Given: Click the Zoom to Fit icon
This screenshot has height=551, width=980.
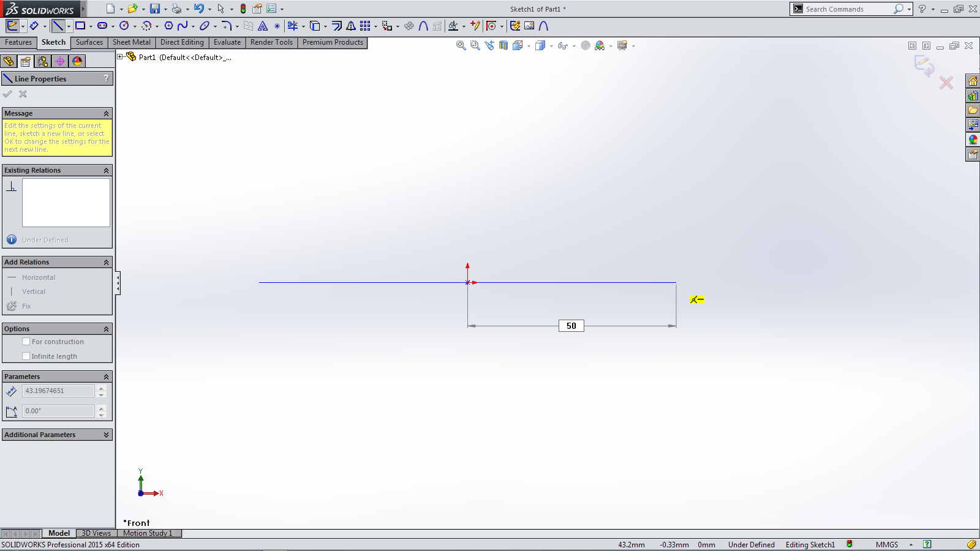Looking at the screenshot, I should pyautogui.click(x=461, y=45).
